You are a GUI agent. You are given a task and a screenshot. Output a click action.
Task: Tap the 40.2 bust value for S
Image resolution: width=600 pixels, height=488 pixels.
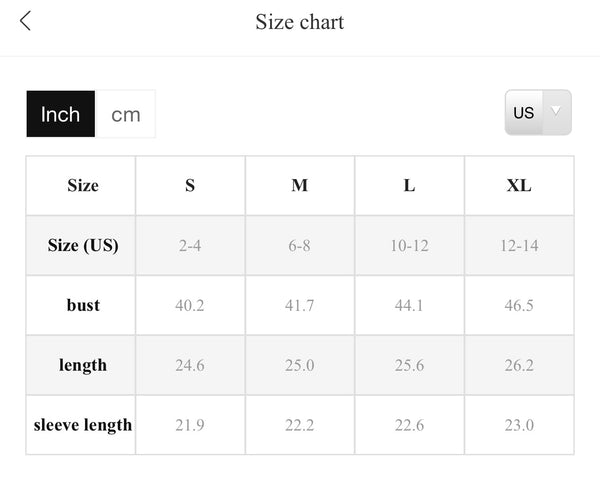click(190, 305)
